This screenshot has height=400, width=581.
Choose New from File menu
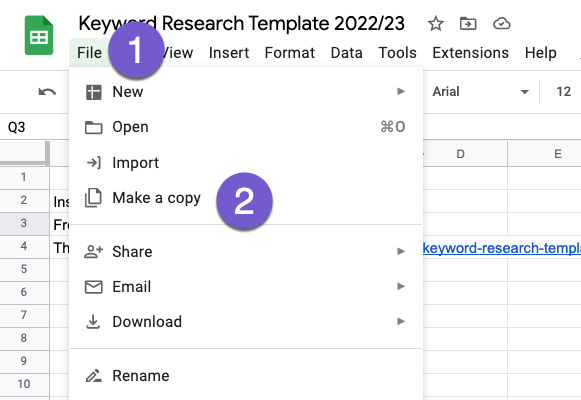(x=246, y=91)
